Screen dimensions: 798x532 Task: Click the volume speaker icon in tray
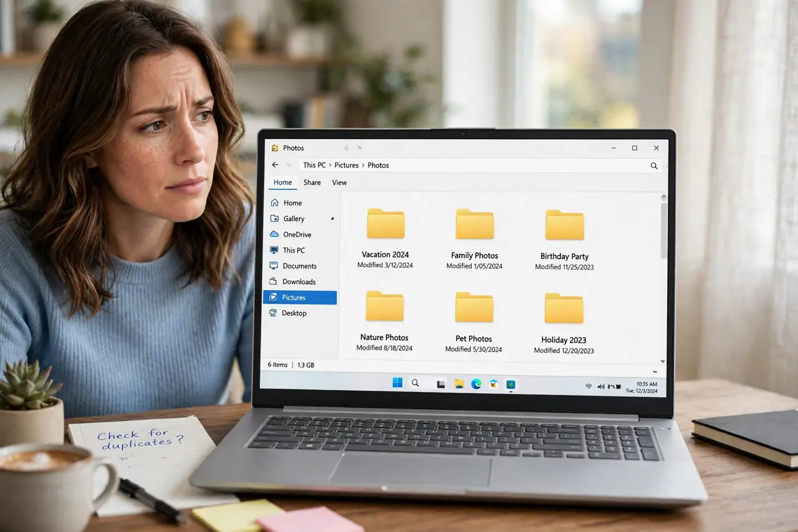601,386
